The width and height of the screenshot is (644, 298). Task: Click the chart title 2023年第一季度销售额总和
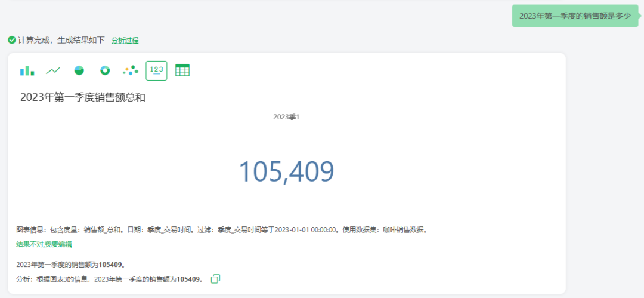[82, 98]
